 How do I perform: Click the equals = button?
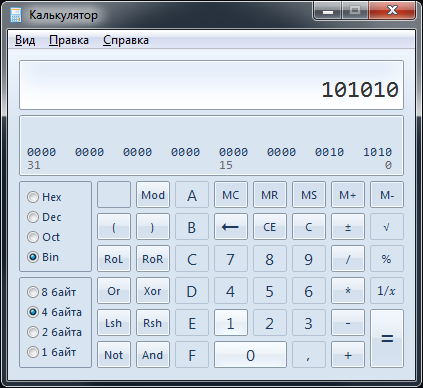[x=387, y=339]
